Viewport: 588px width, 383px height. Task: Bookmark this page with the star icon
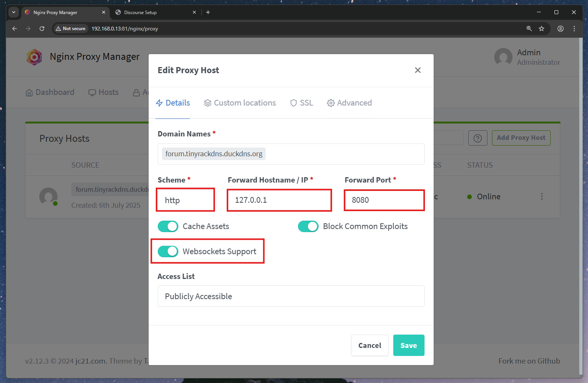[542, 29]
